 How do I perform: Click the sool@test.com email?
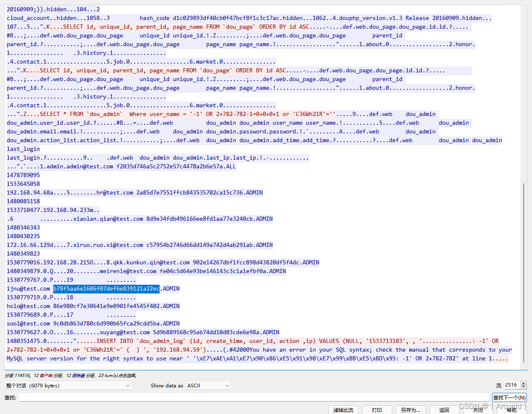pyautogui.click(x=28, y=323)
